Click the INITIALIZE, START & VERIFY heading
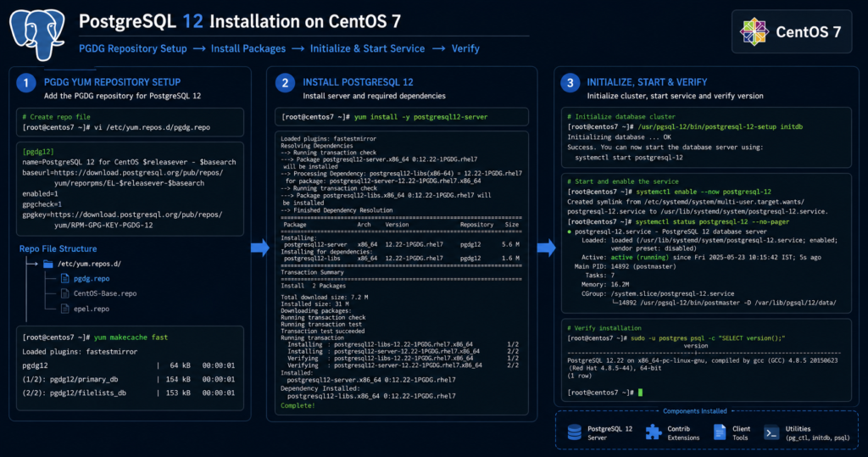This screenshot has height=457, width=868. coord(647,82)
